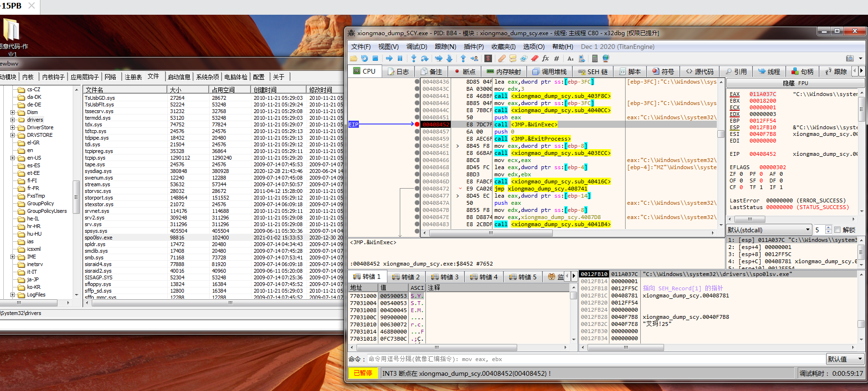Click the Step Over toolbar icon
Screen dimensions: 868x391
[x=424, y=58]
